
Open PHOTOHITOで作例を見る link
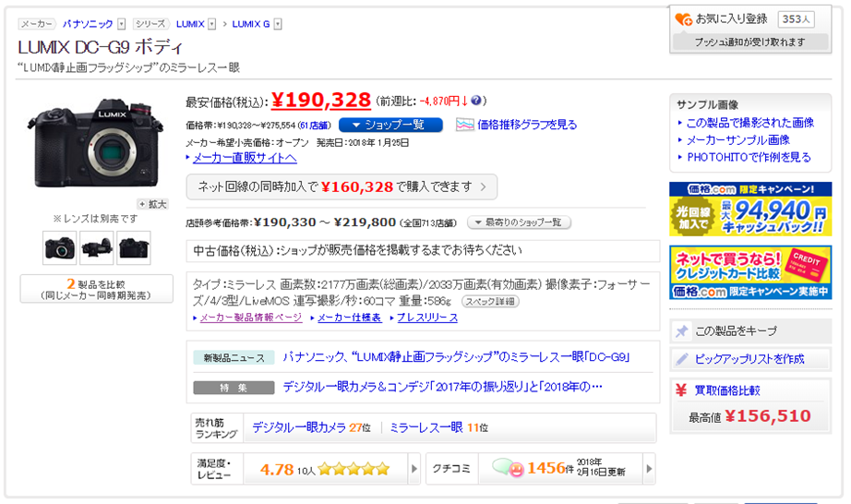pos(749,157)
